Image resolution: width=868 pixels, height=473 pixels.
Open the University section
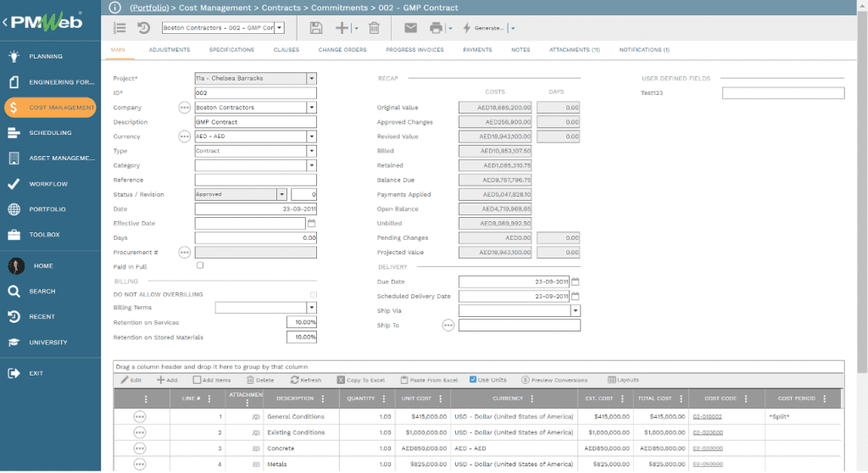pyautogui.click(x=50, y=342)
